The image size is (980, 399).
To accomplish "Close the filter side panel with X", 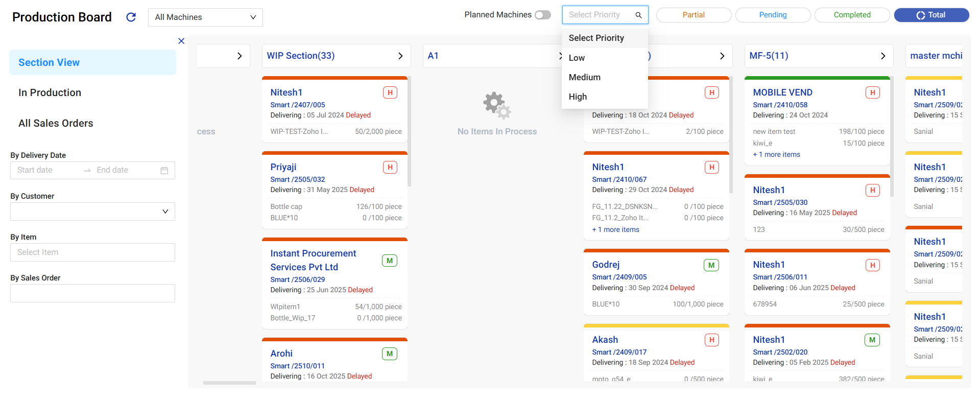I will 181,41.
